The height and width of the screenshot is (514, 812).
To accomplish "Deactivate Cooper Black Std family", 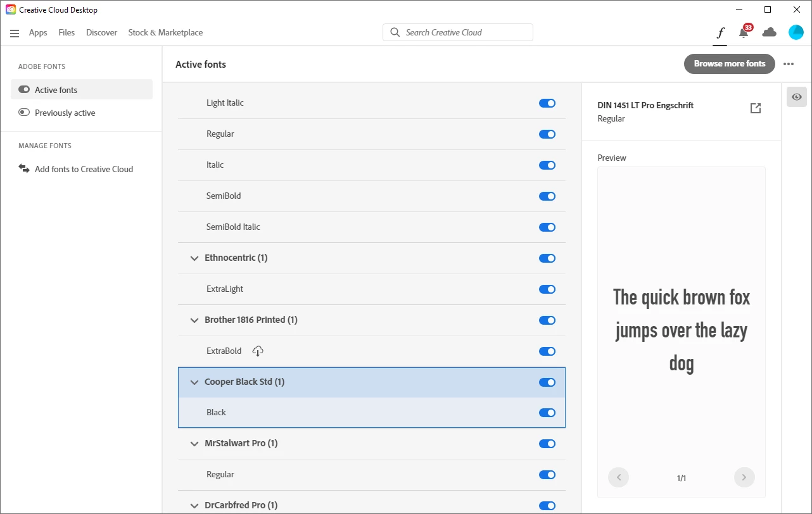I will [547, 382].
